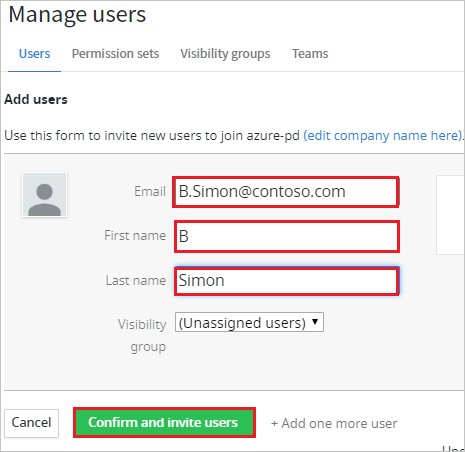Click the Last name field
The width and height of the screenshot is (465, 452).
(x=287, y=281)
